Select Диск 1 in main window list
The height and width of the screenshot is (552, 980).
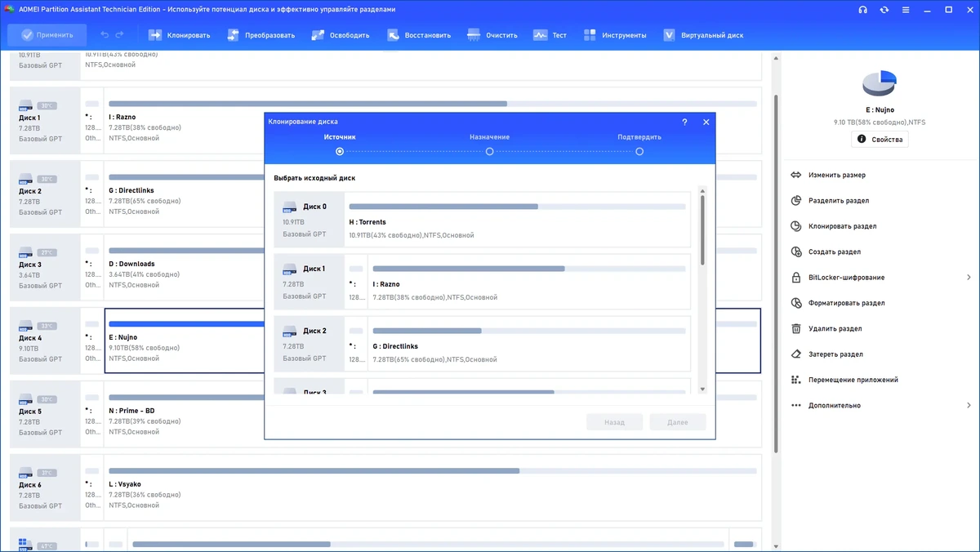(45, 121)
